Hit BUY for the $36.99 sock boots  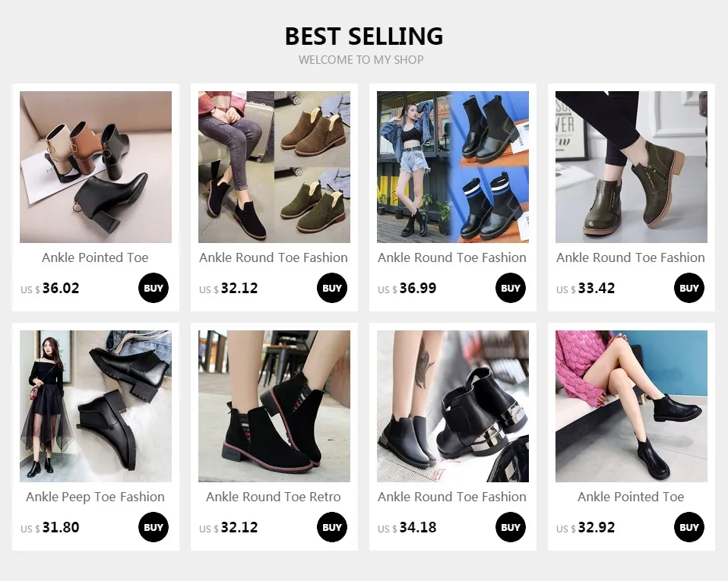tap(511, 288)
